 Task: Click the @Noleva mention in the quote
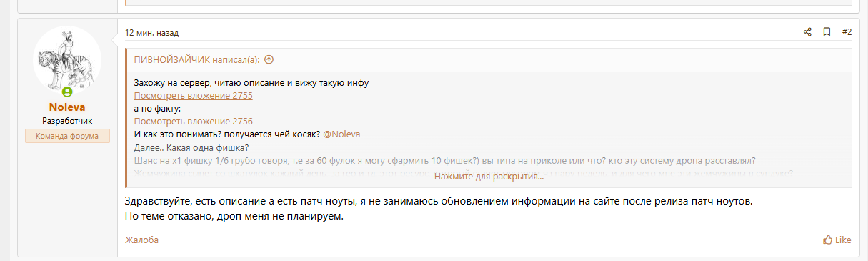click(x=341, y=134)
